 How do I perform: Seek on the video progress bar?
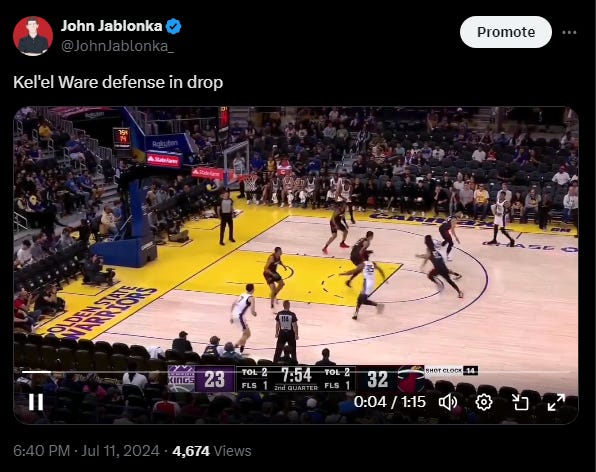(296, 372)
